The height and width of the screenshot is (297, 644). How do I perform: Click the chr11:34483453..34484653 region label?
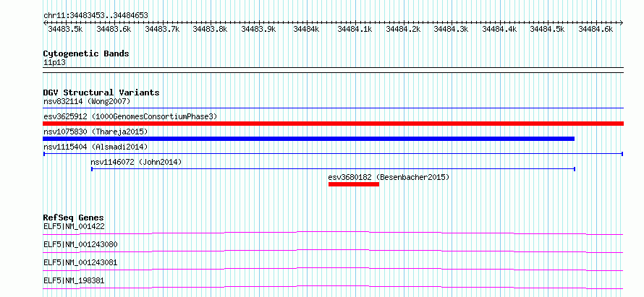click(x=96, y=16)
